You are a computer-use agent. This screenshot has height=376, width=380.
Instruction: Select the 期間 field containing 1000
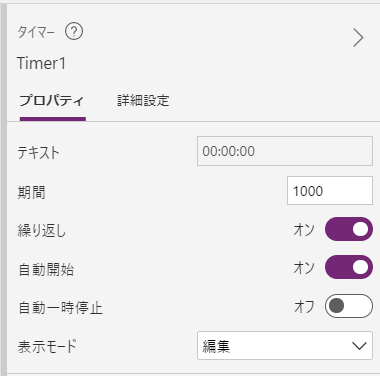coord(330,191)
